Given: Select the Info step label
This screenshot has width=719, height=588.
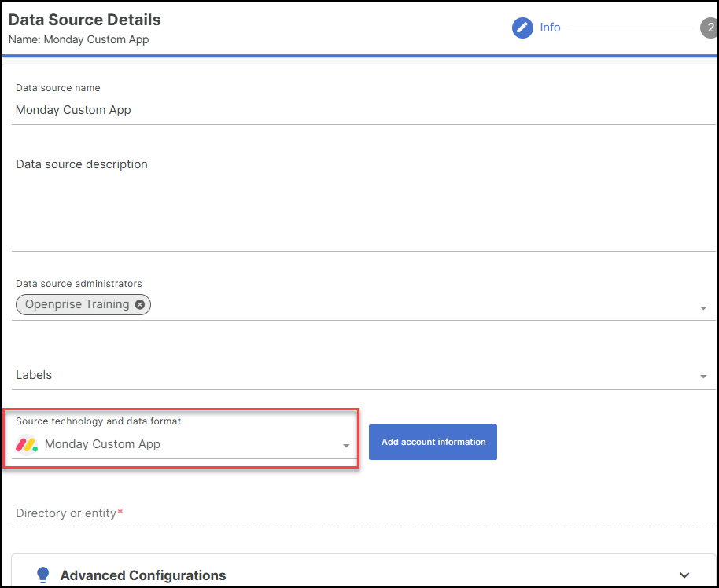Looking at the screenshot, I should coord(550,28).
